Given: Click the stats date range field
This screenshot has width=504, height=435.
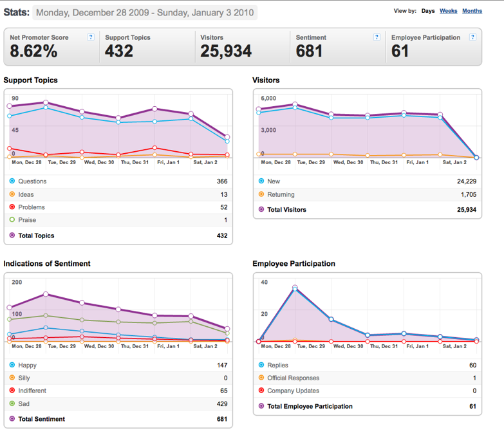Looking at the screenshot, I should [145, 12].
